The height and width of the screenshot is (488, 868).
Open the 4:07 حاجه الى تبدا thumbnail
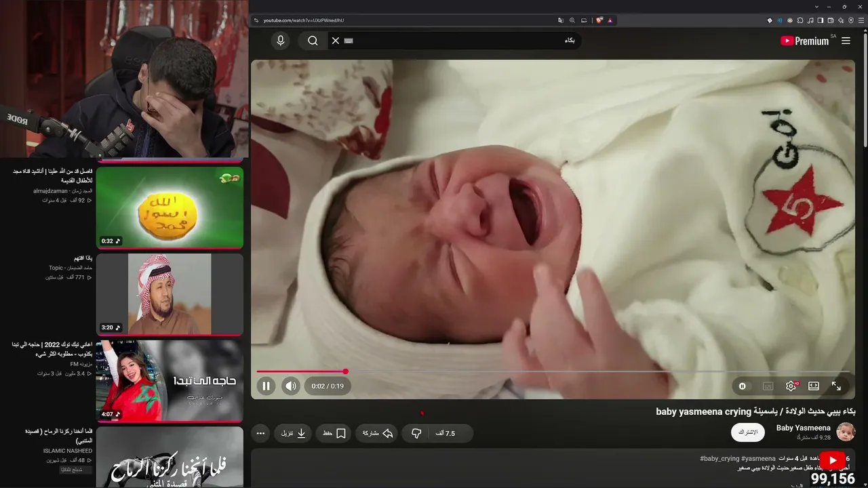tap(170, 381)
